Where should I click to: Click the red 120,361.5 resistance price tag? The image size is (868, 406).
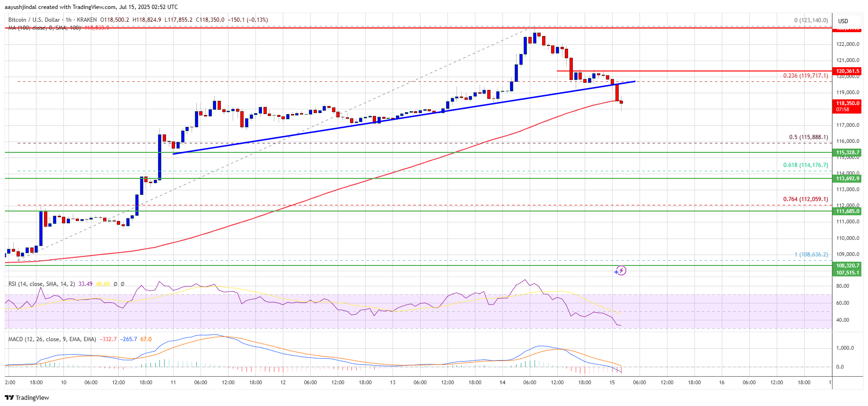[x=847, y=71]
